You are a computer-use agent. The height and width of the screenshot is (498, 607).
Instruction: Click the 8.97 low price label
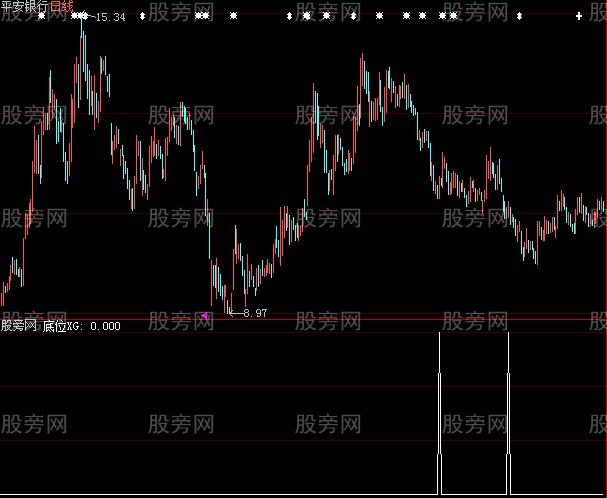255,313
